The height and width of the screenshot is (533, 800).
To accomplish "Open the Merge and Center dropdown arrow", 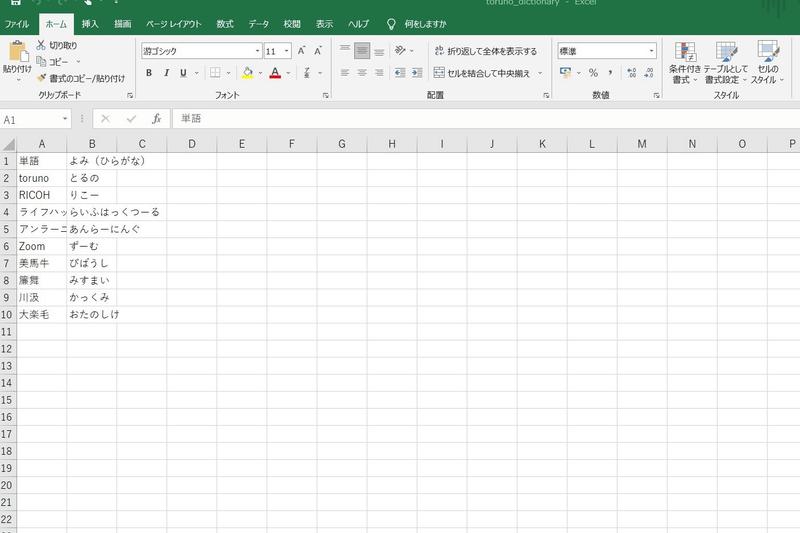I will pyautogui.click(x=540, y=73).
